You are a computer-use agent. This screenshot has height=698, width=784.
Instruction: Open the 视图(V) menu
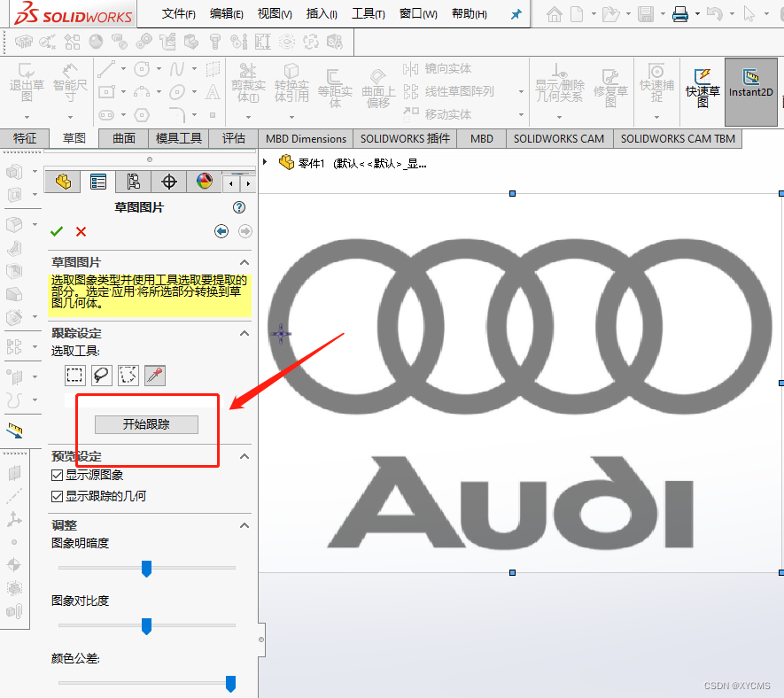click(x=275, y=14)
